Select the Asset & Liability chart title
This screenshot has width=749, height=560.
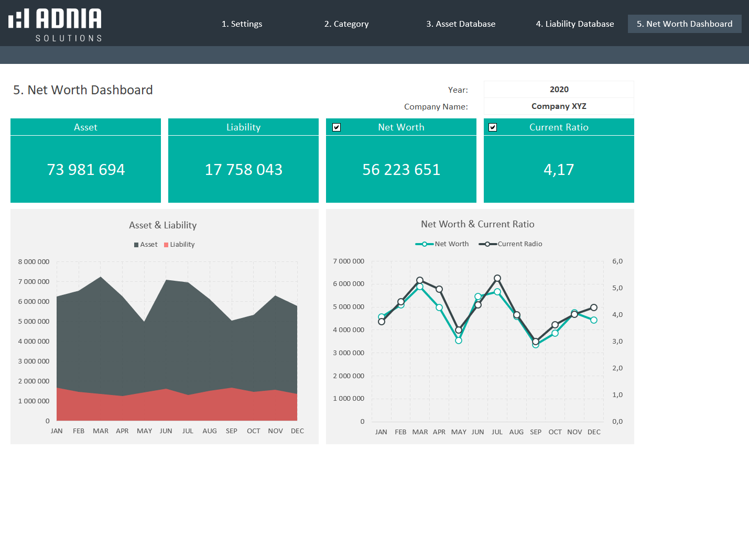(x=162, y=225)
